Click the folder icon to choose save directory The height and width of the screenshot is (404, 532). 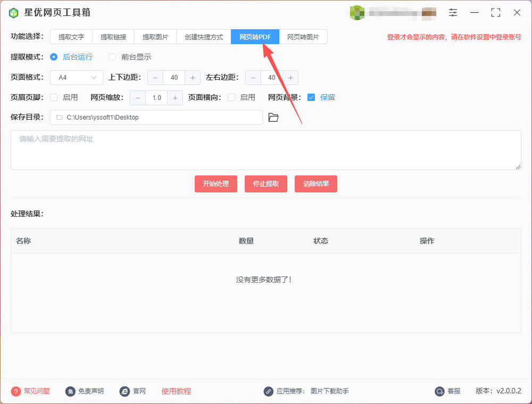click(273, 117)
